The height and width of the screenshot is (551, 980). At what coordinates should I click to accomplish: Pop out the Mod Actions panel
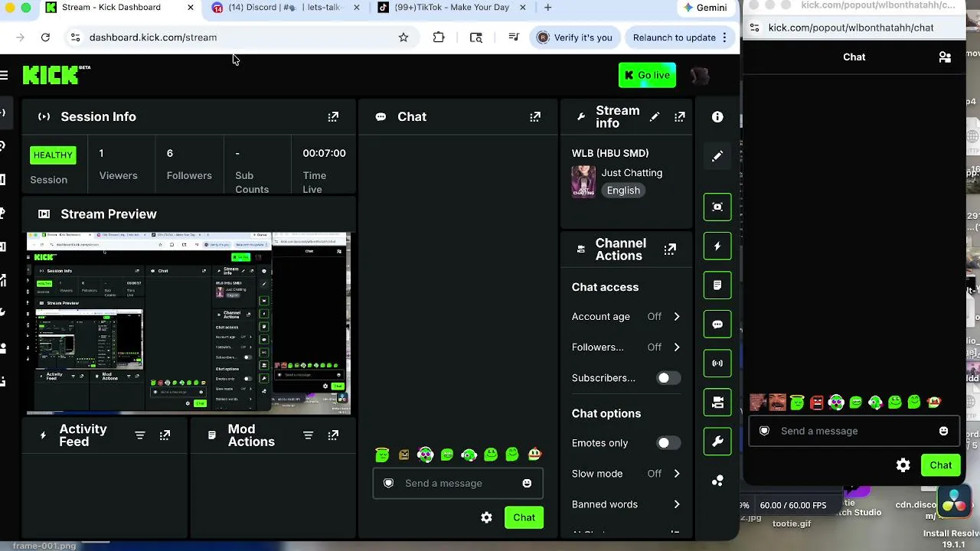point(333,435)
